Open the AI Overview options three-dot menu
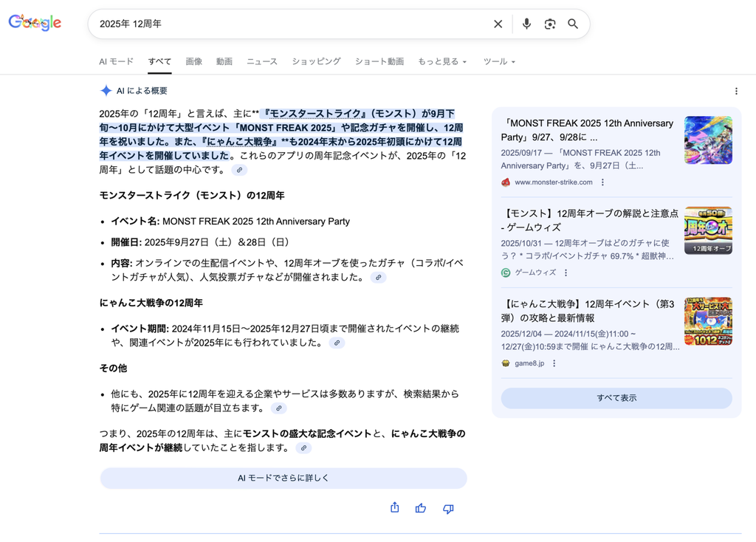 click(736, 90)
